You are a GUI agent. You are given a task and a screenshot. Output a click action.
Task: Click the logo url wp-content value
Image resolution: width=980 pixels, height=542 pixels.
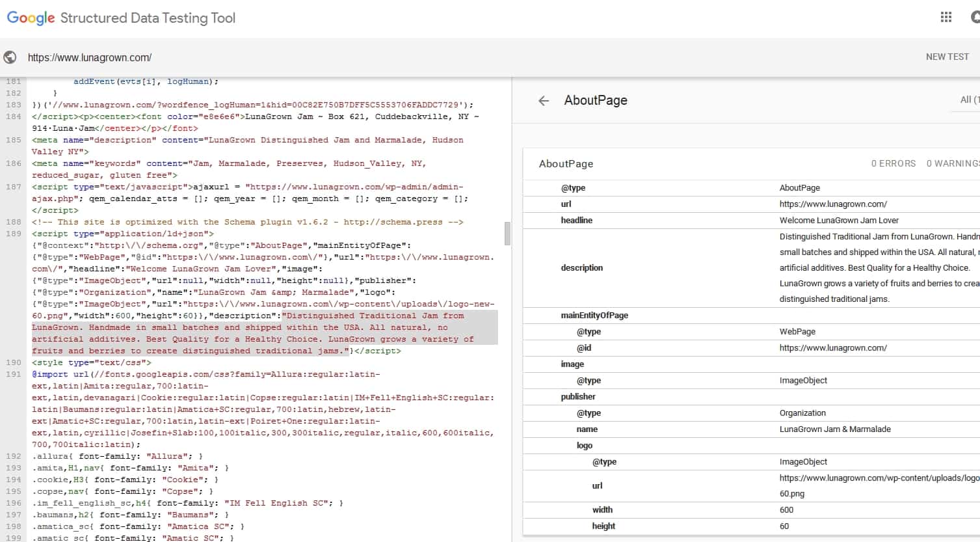point(879,485)
